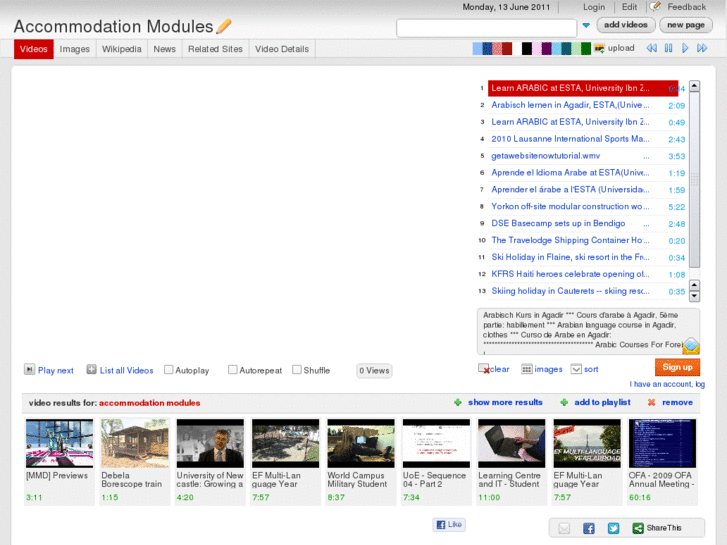Enable the Autoplay checkbox
Image resolution: width=727 pixels, height=545 pixels.
coord(169,370)
